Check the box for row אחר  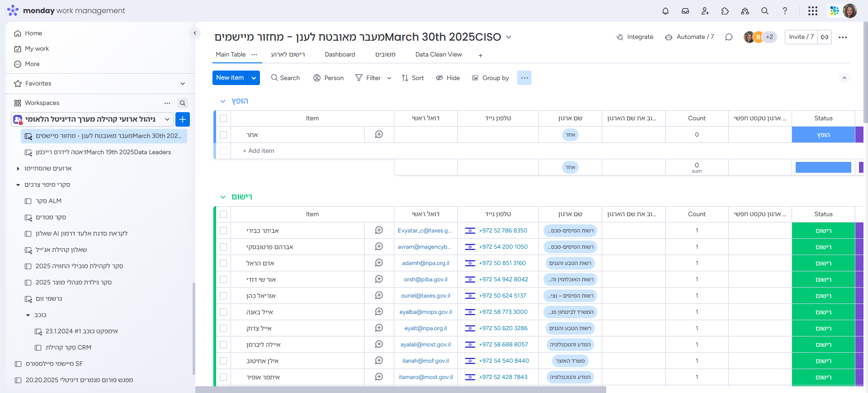[x=223, y=135]
